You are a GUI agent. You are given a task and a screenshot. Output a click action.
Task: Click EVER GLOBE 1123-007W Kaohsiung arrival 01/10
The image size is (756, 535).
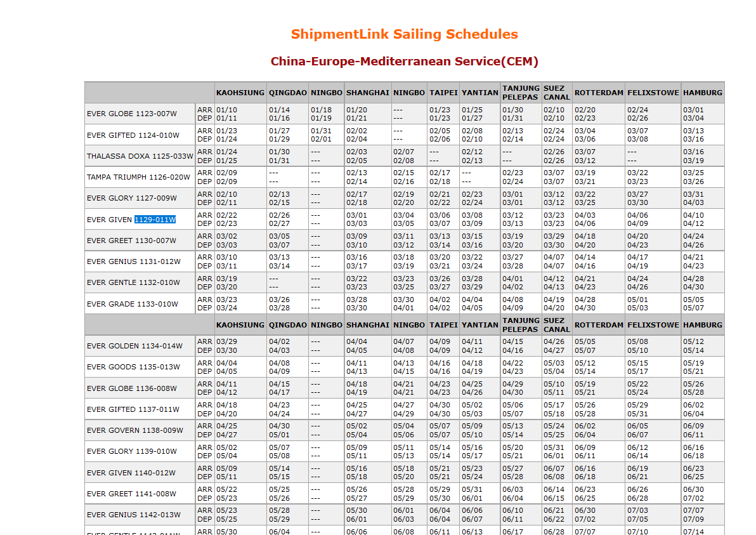tap(226, 110)
